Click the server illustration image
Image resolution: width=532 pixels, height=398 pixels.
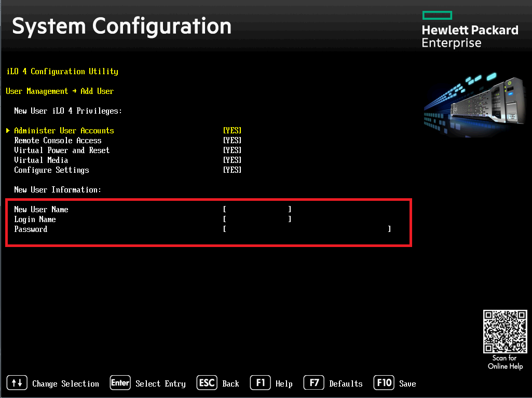(475, 104)
